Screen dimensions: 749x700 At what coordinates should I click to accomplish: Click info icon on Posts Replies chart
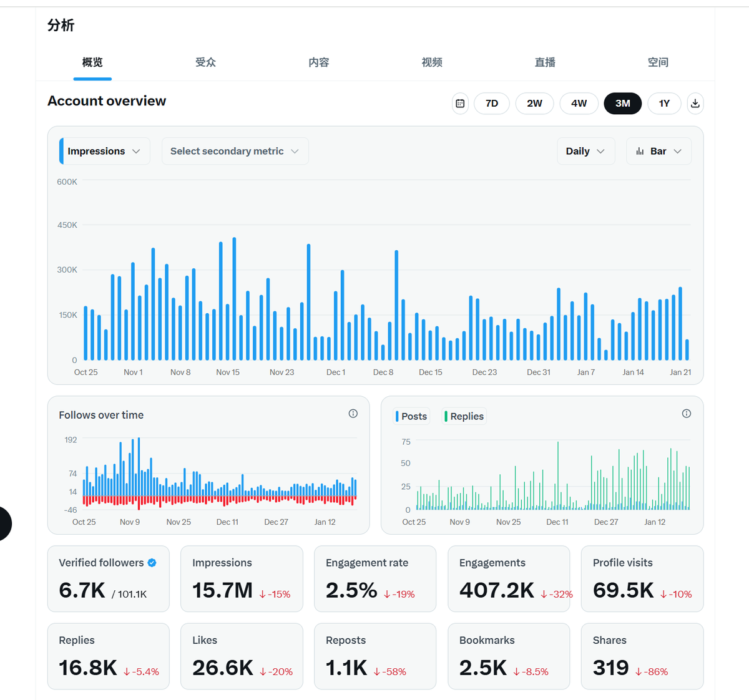[x=687, y=414]
